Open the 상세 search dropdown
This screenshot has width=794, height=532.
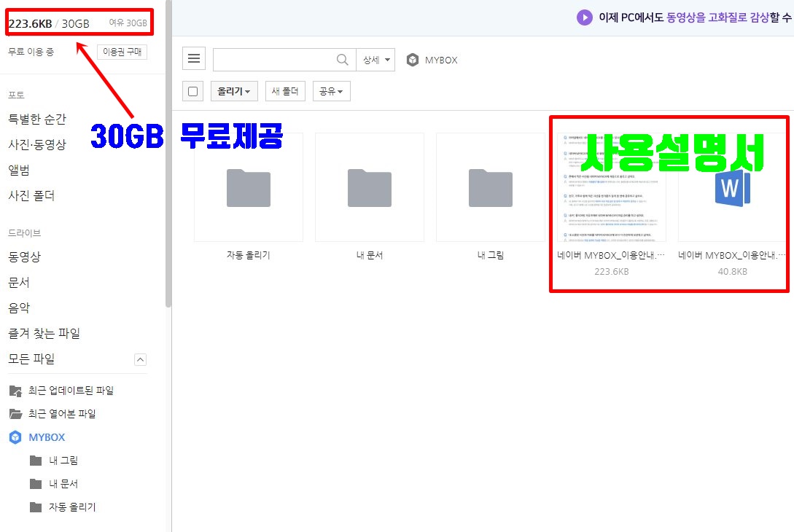click(375, 60)
